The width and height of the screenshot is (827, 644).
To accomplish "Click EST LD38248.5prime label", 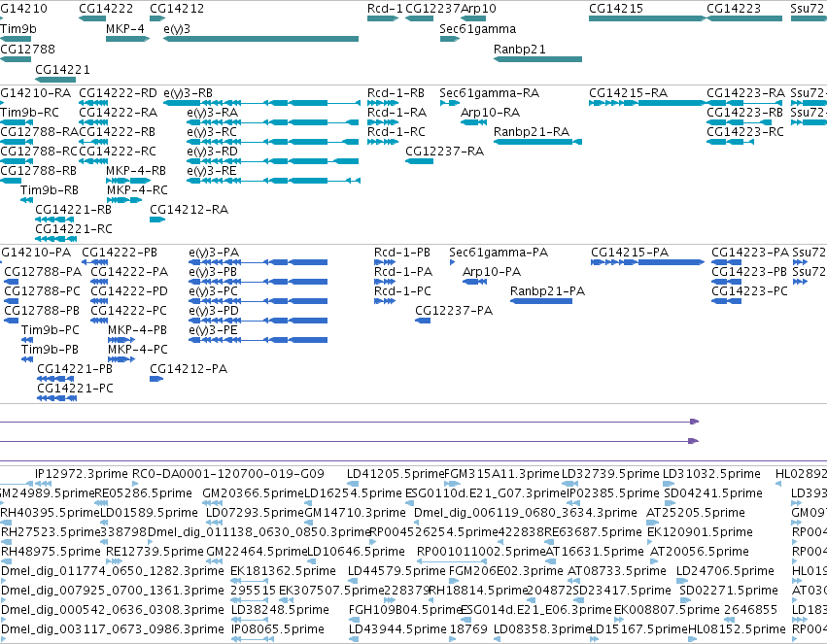I will click(281, 610).
